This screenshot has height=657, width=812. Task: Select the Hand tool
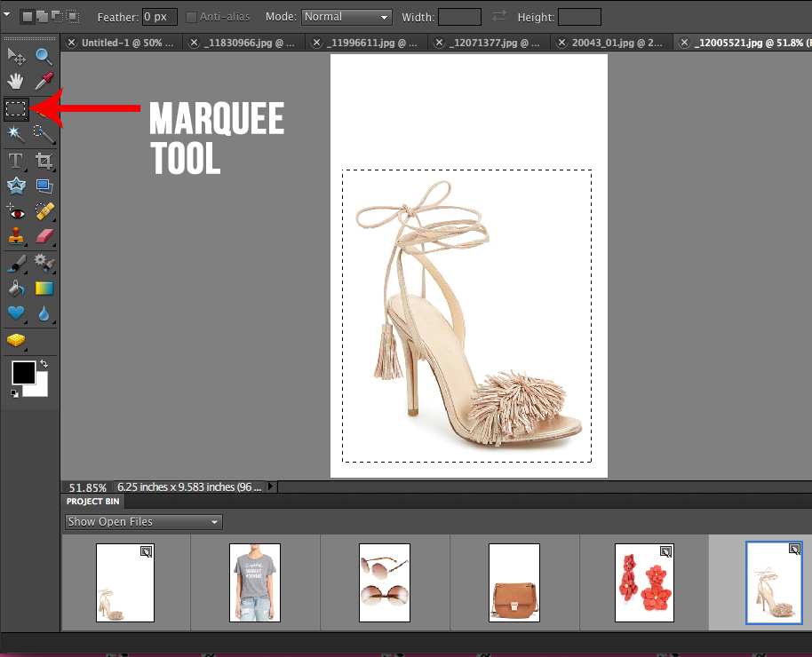[16, 82]
